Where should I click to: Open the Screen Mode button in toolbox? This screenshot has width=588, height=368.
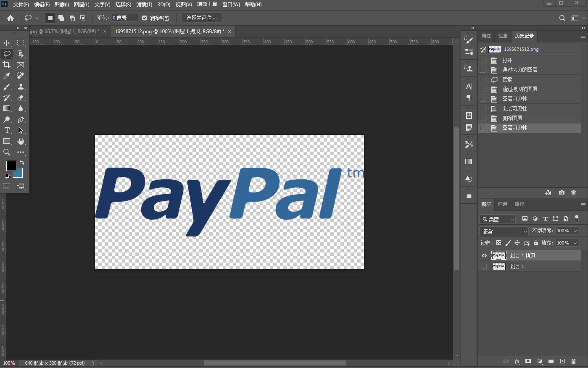[x=21, y=186]
